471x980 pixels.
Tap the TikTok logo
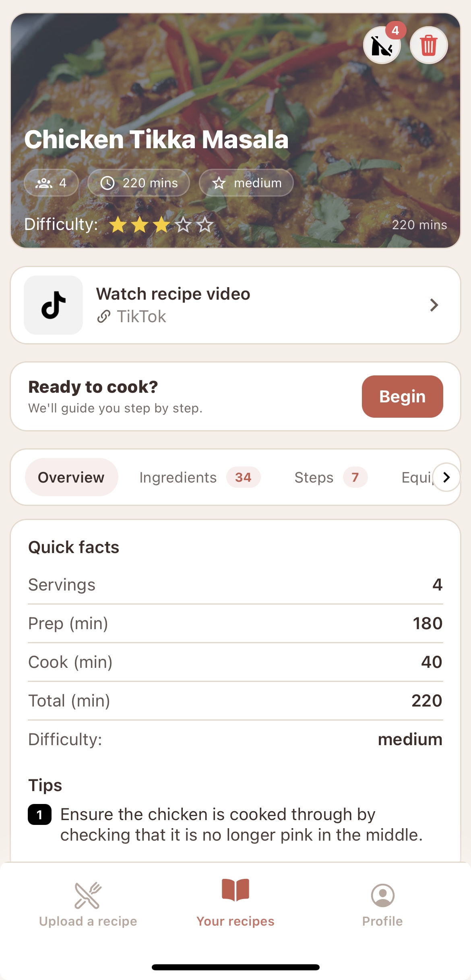[x=54, y=304]
